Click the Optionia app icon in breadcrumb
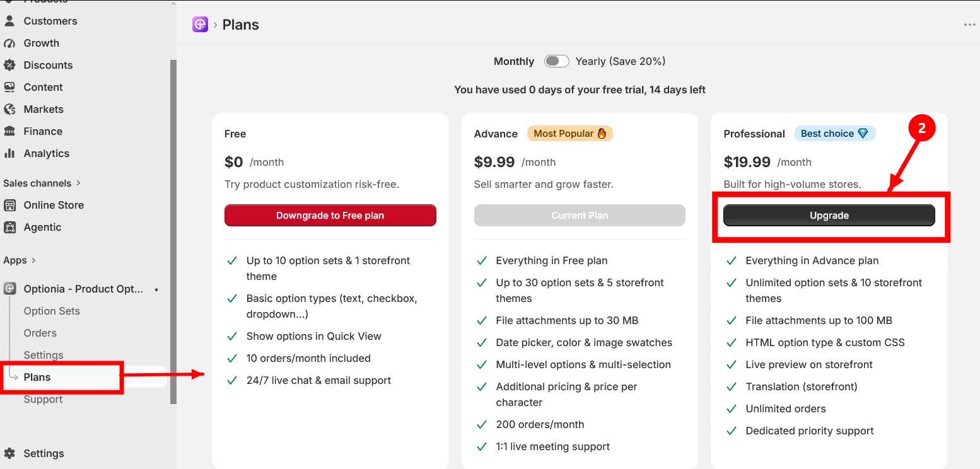 [200, 25]
